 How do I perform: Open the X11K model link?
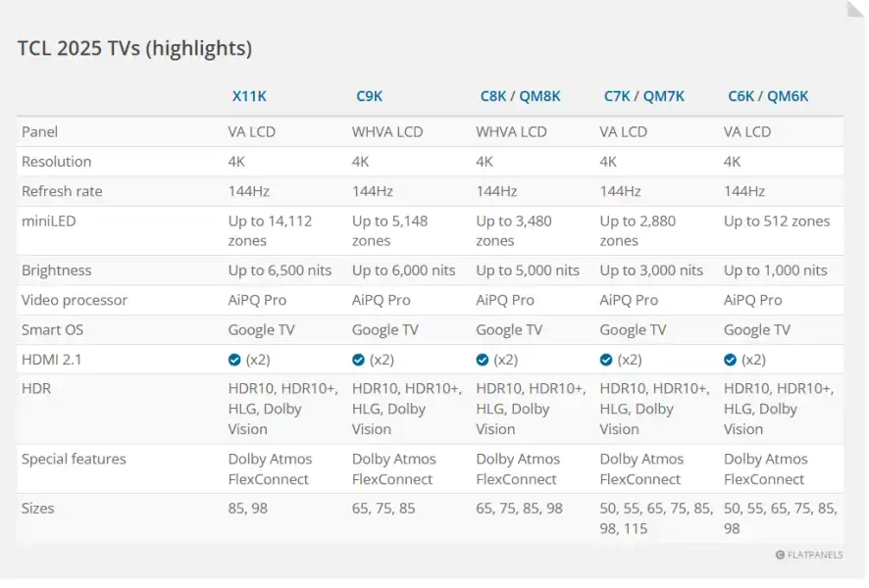click(x=249, y=96)
